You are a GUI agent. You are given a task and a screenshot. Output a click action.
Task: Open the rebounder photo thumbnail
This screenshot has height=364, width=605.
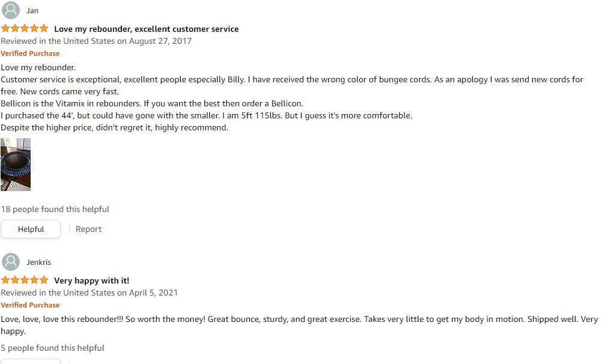tap(16, 165)
